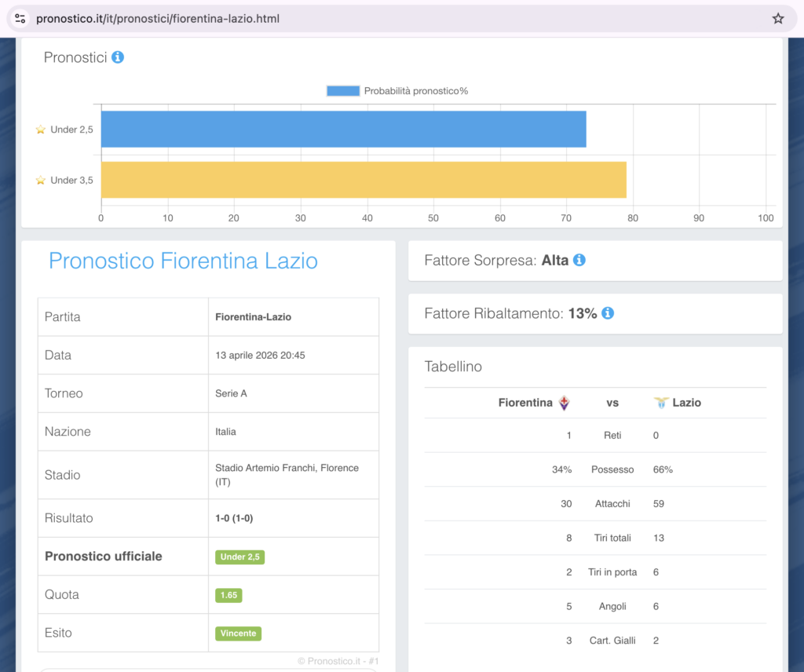Click the 1.65 odds badge
The width and height of the screenshot is (804, 672).
[228, 595]
